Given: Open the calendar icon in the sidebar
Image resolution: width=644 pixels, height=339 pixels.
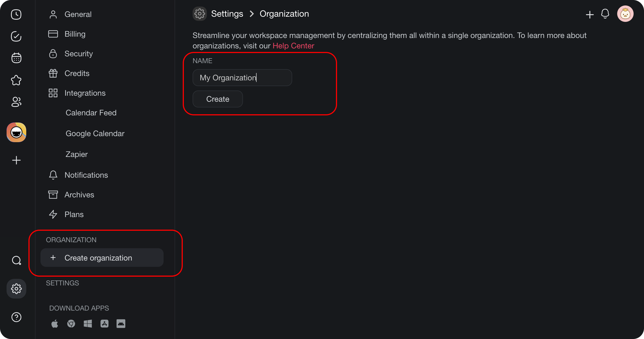Looking at the screenshot, I should [x=16, y=58].
